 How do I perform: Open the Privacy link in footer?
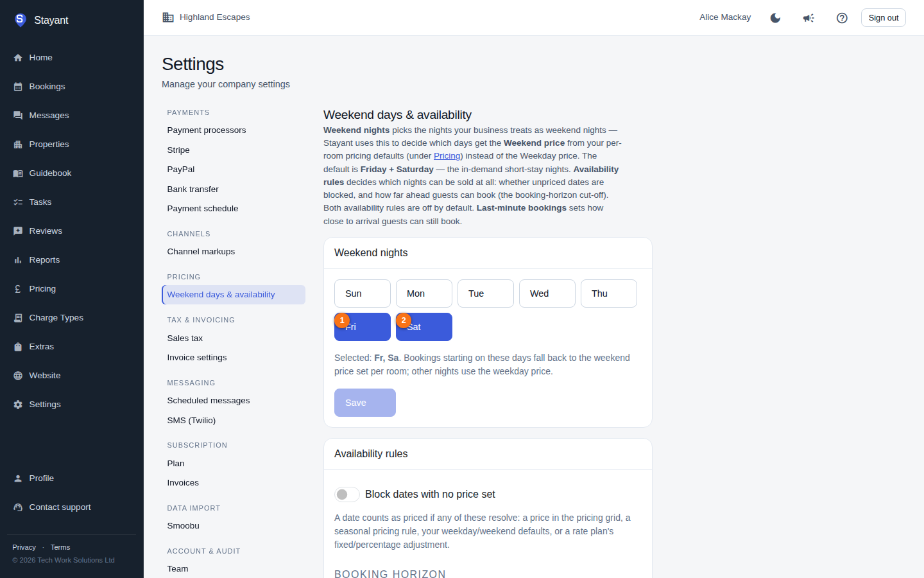[24, 547]
